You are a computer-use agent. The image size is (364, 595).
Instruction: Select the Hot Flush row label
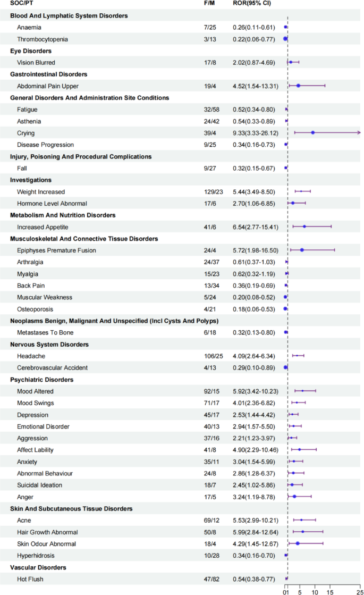pyautogui.click(x=30, y=579)
